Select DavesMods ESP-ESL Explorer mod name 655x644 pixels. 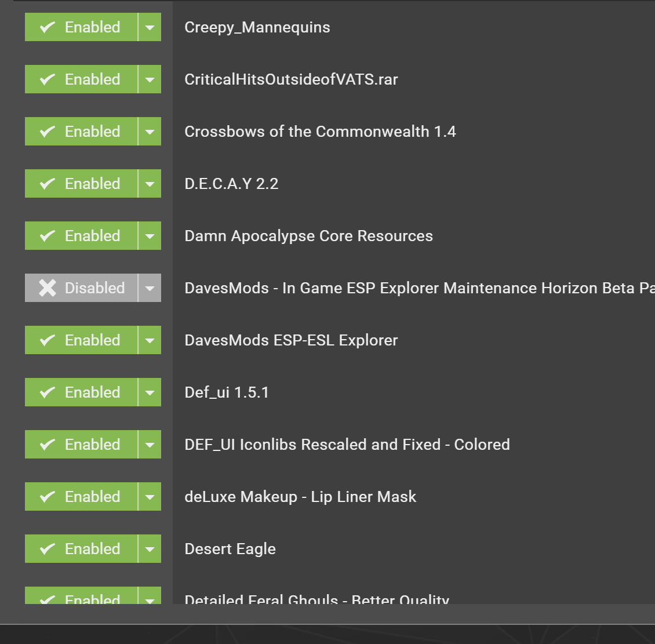(291, 340)
